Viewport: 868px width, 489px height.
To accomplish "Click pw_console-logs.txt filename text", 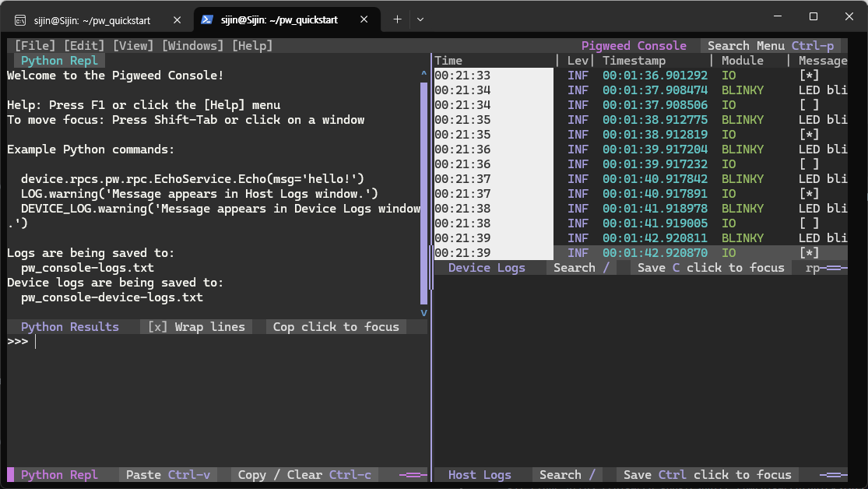I will coord(87,268).
